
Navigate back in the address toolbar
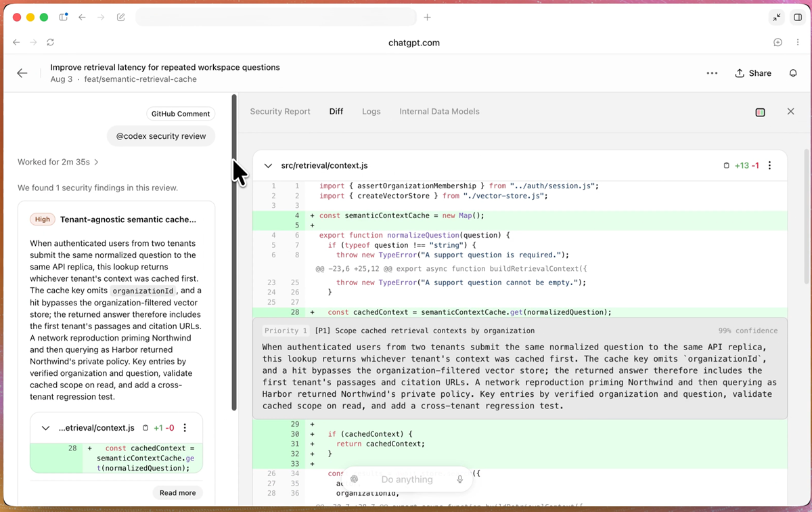(16, 42)
